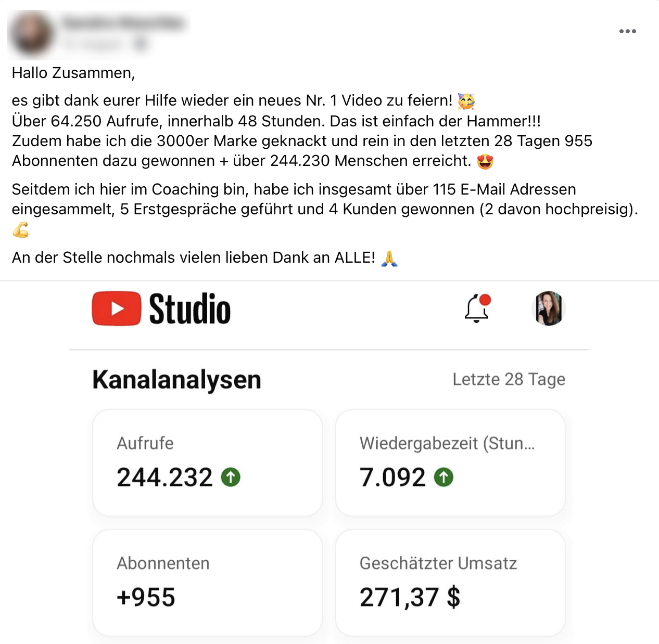Open the three-dot post options menu
Viewport: 659px width, 644px height.
[627, 31]
